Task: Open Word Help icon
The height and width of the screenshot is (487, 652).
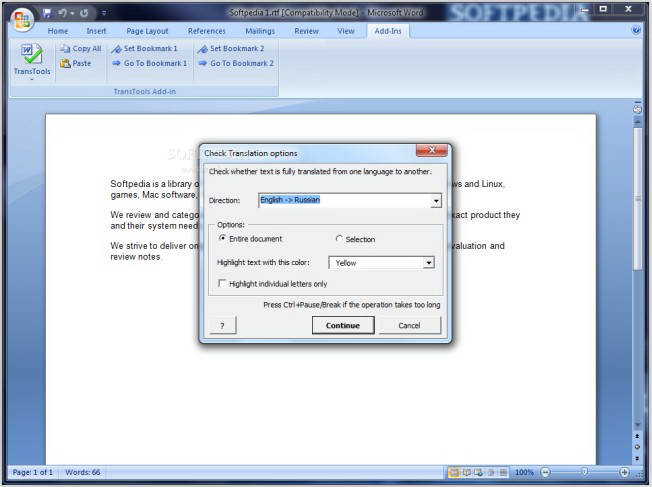Action: click(x=636, y=30)
